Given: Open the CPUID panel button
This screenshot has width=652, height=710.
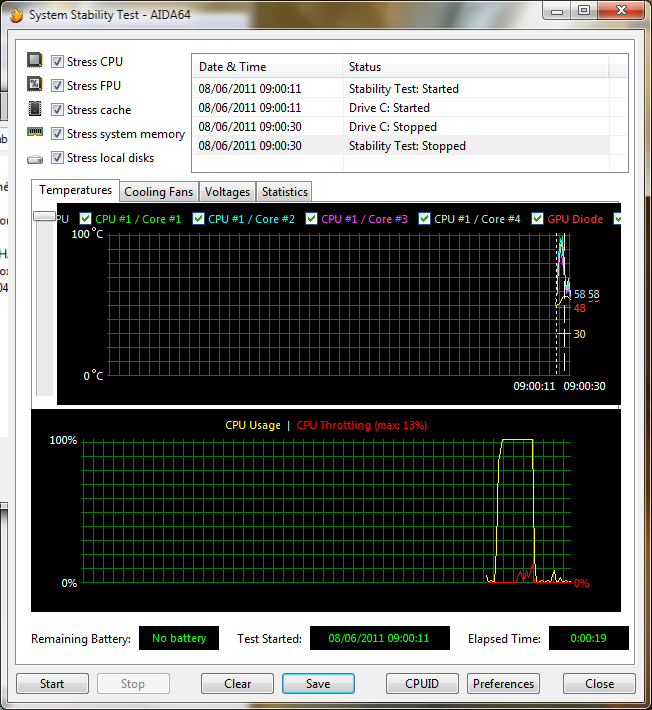Looking at the screenshot, I should click(422, 683).
